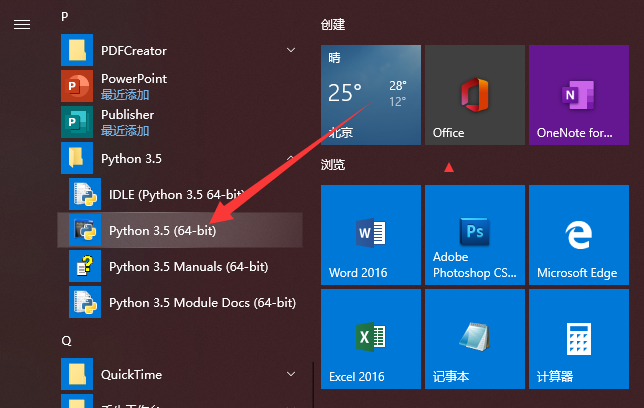Viewport: 644px width, 408px height.
Task: Launch Publisher from the app list
Action: 181,122
